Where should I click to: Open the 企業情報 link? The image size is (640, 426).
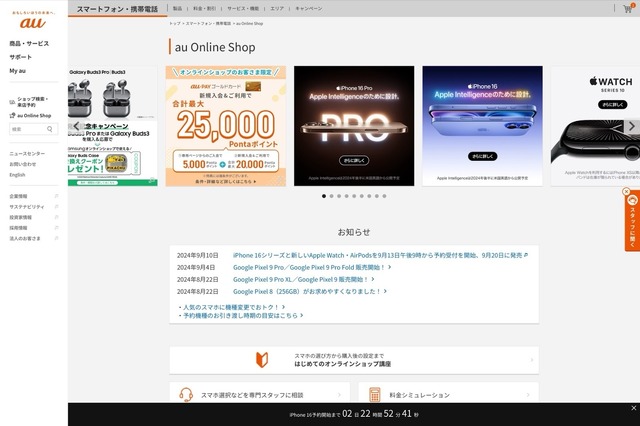18,196
